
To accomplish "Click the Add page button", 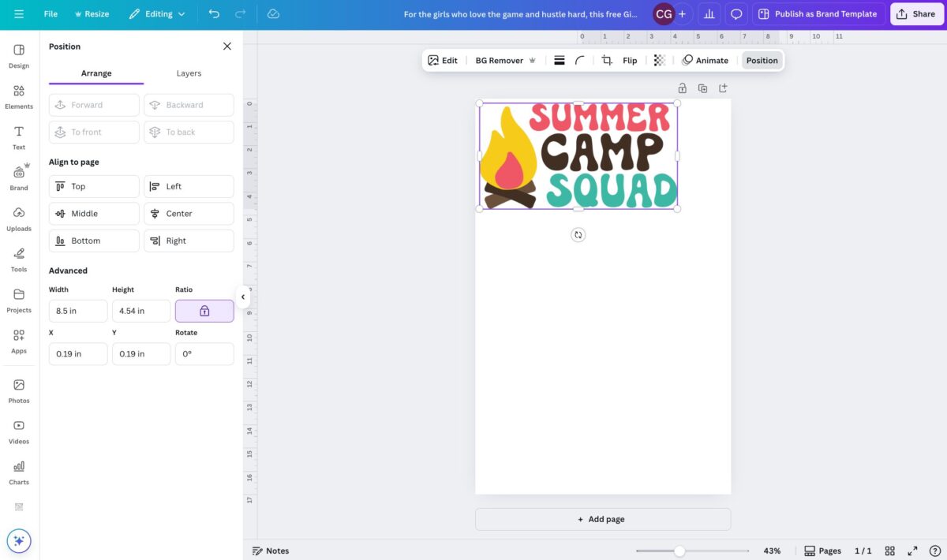I will 603,519.
